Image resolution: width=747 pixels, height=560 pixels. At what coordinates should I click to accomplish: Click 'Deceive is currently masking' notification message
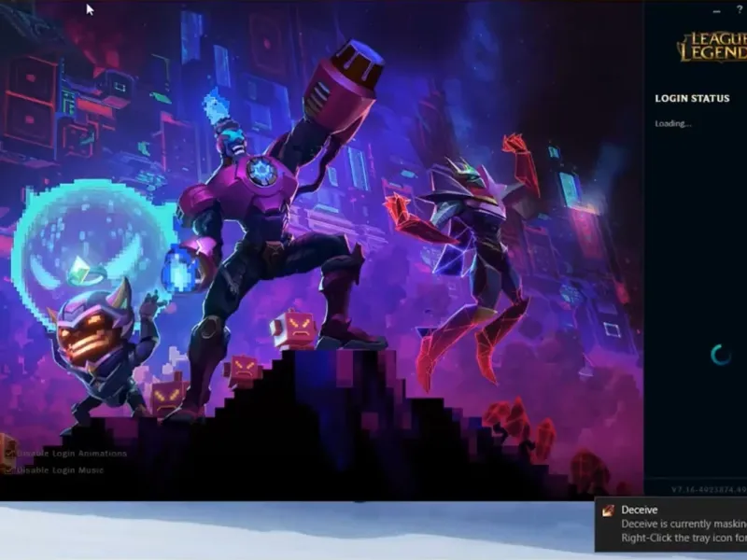(684, 525)
